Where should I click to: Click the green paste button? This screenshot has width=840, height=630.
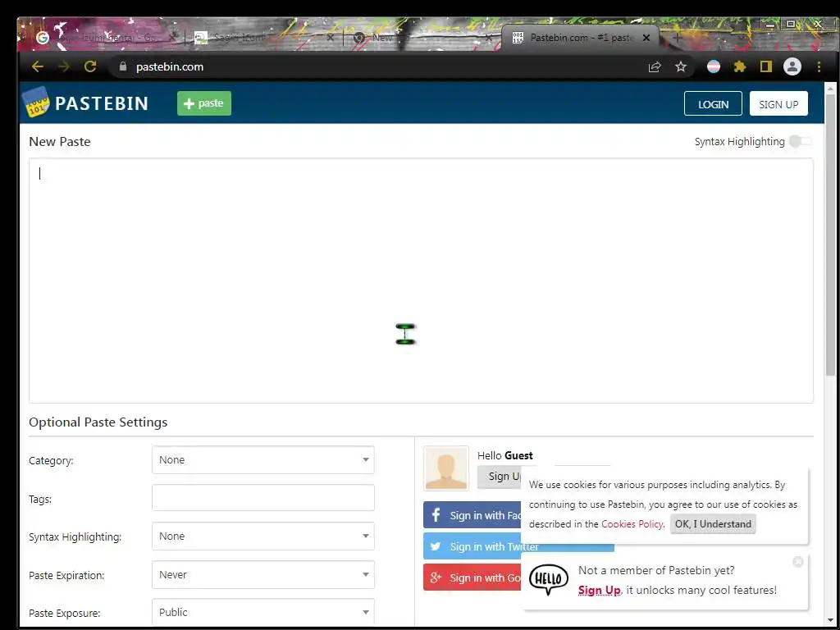[x=204, y=103]
